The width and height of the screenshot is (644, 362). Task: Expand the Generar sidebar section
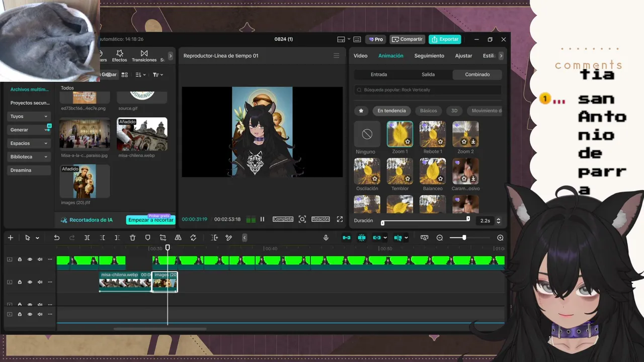29,130
